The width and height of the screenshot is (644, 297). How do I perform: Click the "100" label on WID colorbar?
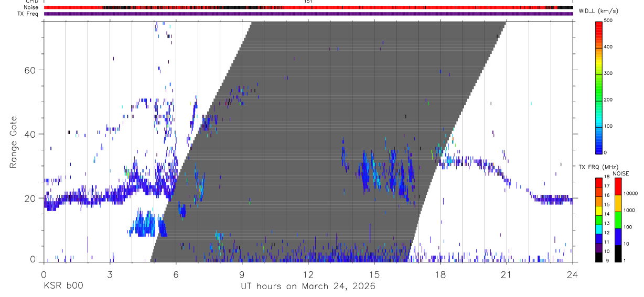click(x=608, y=126)
